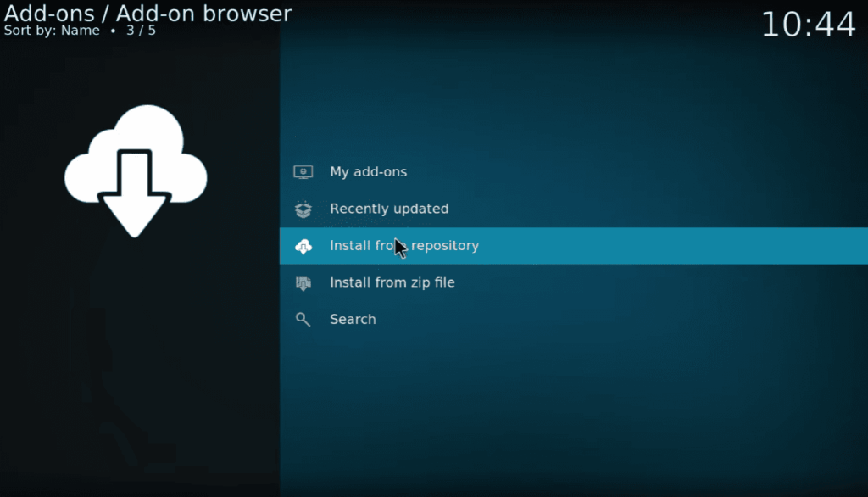
Task: Open Install from zip file label
Action: pyautogui.click(x=392, y=282)
